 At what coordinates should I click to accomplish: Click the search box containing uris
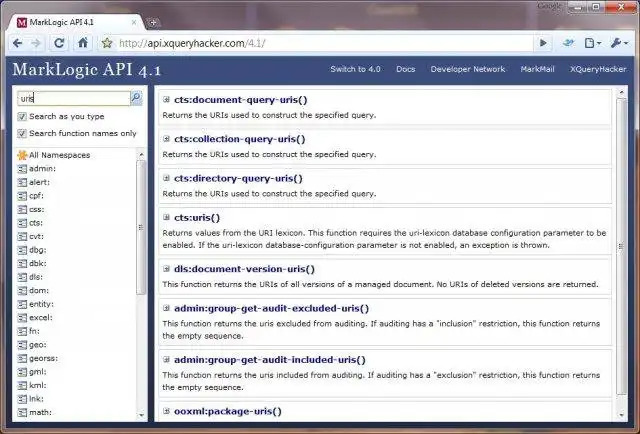click(74, 98)
